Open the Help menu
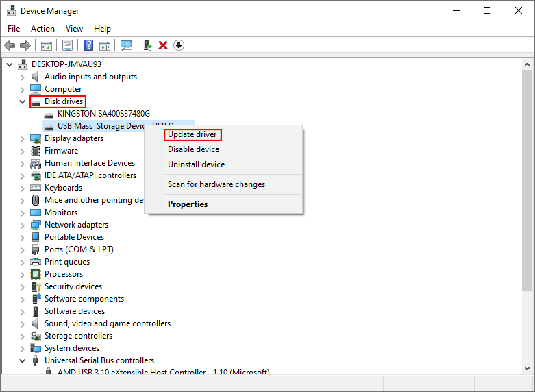The width and height of the screenshot is (535, 392). (102, 29)
